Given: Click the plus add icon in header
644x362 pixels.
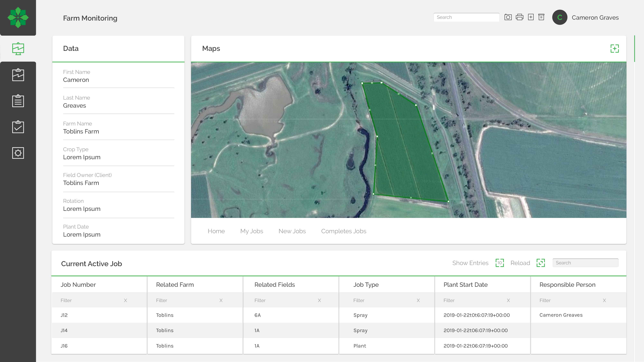Looking at the screenshot, I should [x=531, y=17].
